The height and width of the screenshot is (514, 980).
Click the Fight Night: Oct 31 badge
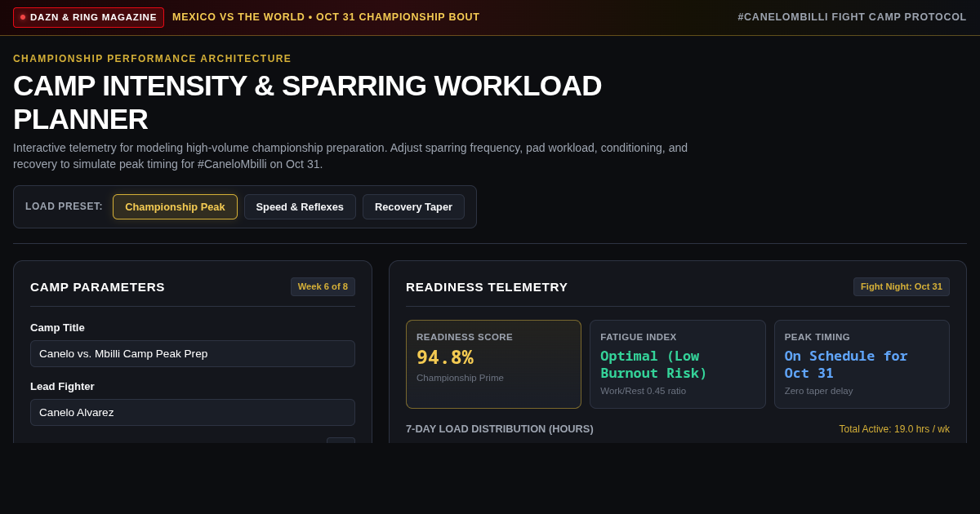pos(902,286)
